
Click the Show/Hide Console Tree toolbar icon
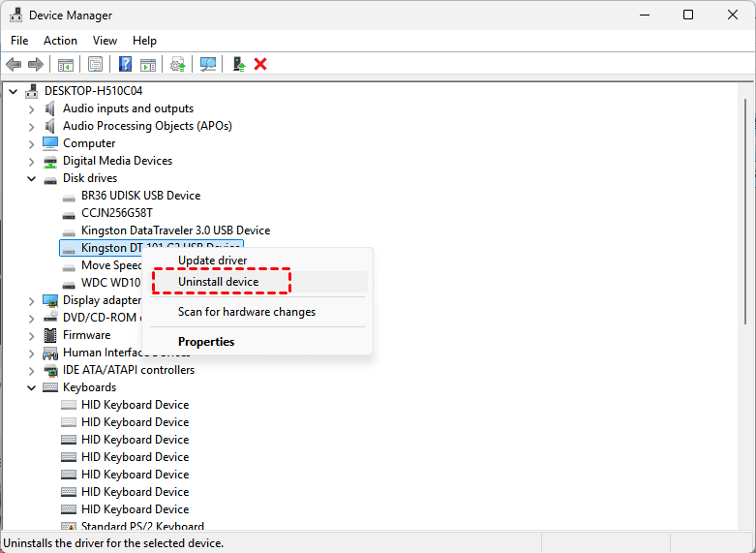[66, 64]
